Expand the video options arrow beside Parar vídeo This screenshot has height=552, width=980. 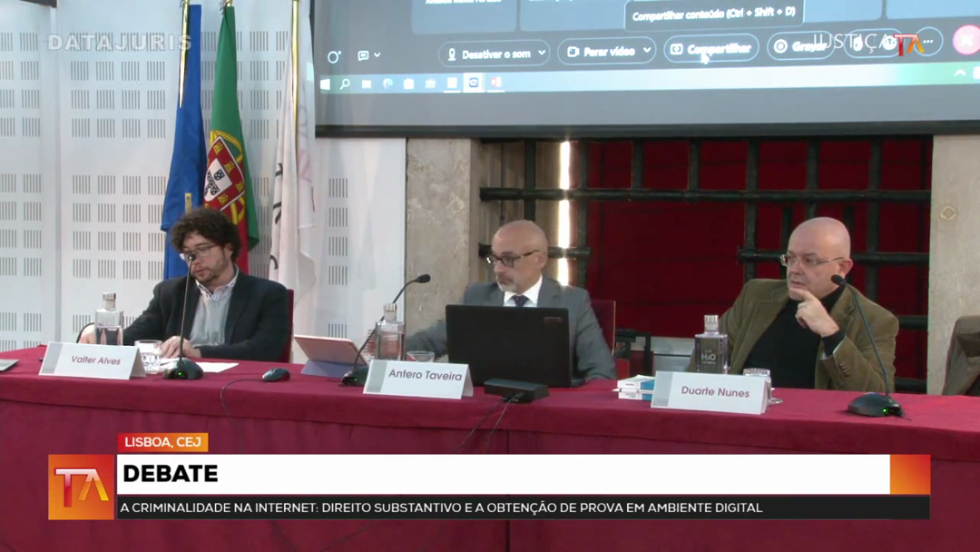647,51
